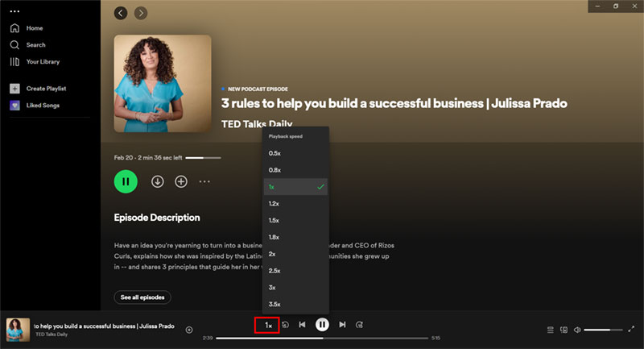Viewport: 644px width, 349px height.
Task: Pause episode with the green button
Action: tap(126, 181)
